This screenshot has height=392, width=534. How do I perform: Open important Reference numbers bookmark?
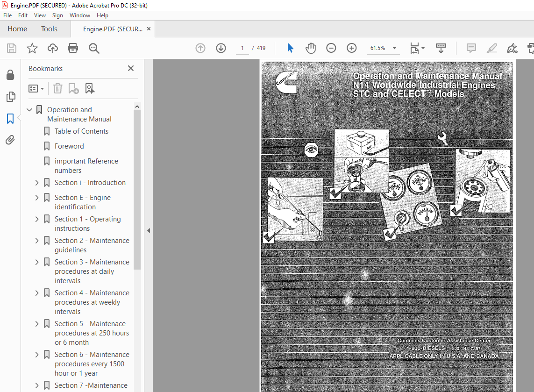[x=86, y=166]
